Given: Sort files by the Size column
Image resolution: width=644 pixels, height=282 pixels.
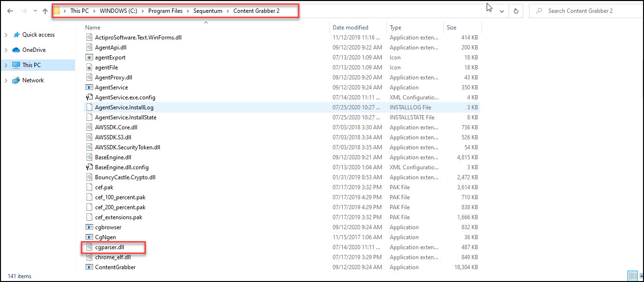Looking at the screenshot, I should point(451,27).
